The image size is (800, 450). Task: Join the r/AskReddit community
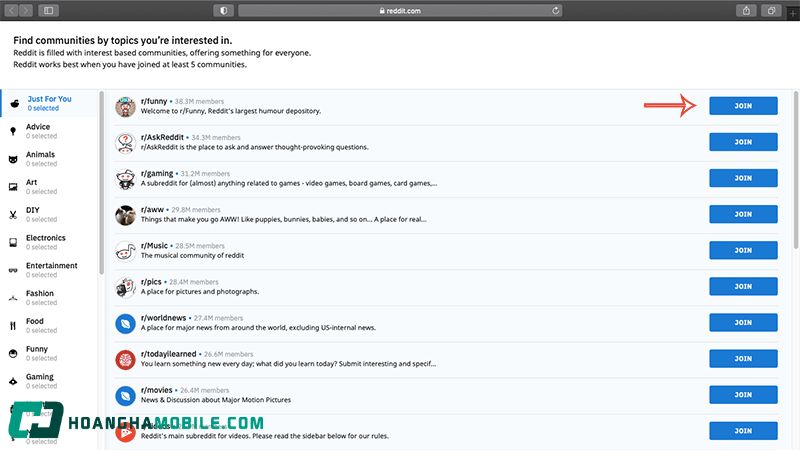pos(743,142)
